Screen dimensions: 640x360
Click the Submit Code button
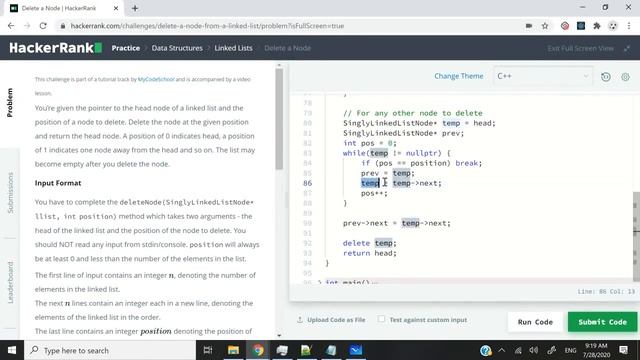[x=602, y=322]
